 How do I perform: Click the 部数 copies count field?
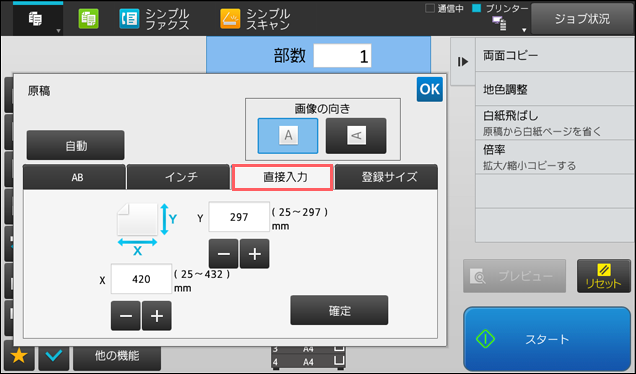(342, 56)
